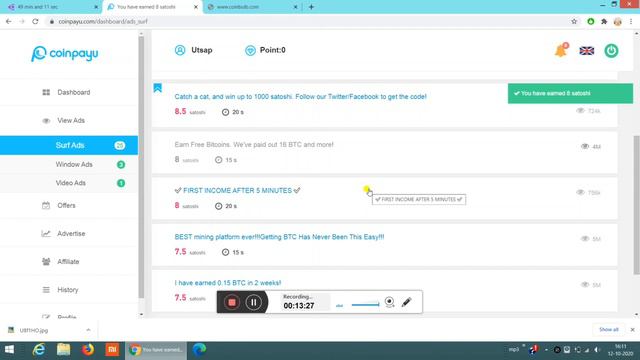Launch Firefox from taskbar
This screenshot has height=360, width=640.
tap(88, 350)
